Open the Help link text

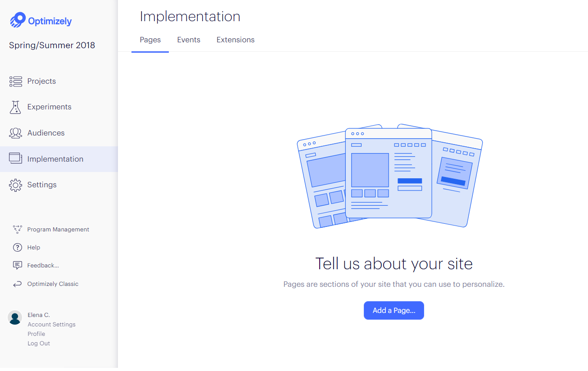coord(34,248)
